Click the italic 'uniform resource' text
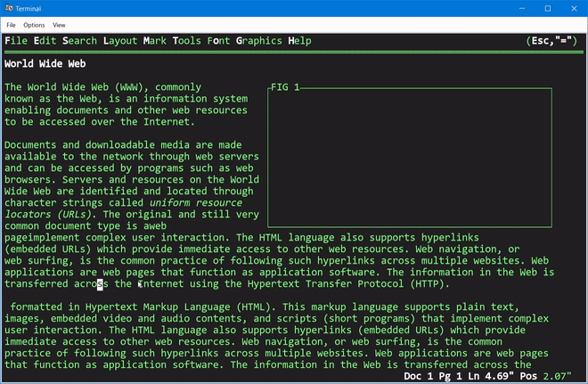The height and width of the screenshot is (384, 588). (196, 202)
